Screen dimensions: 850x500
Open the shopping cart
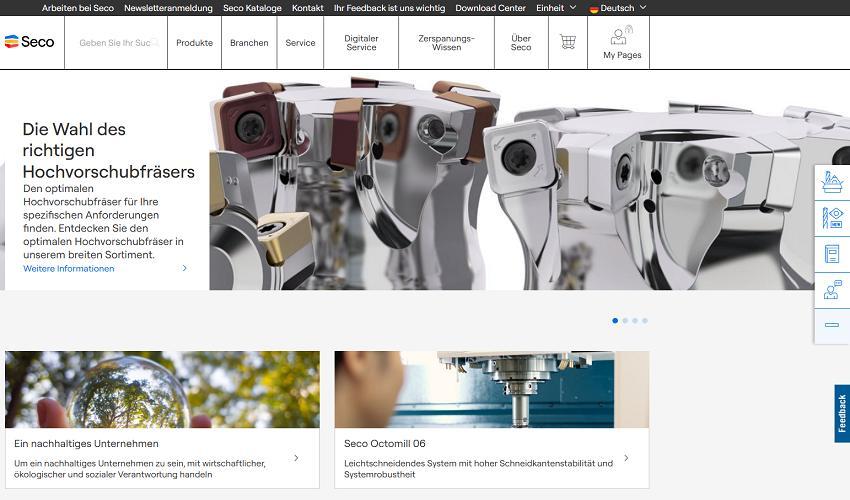click(568, 42)
